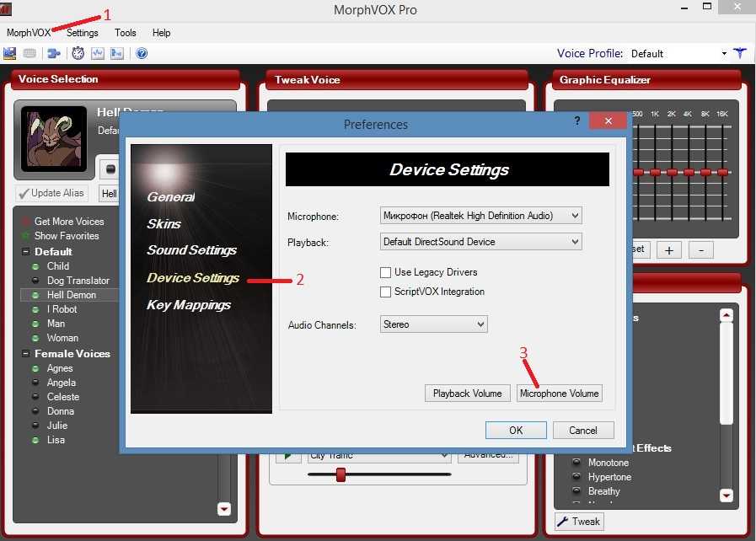The image size is (756, 541).
Task: Select the Man voice
Action: point(56,324)
